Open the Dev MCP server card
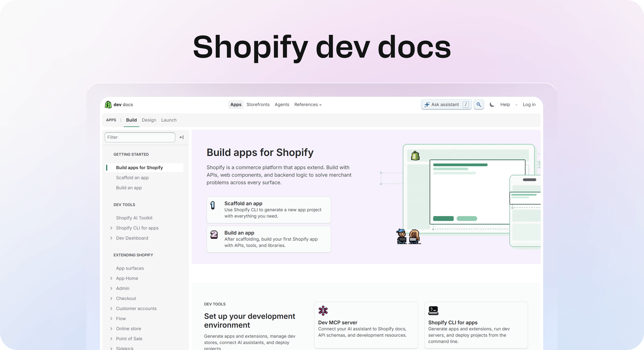 click(x=366, y=325)
